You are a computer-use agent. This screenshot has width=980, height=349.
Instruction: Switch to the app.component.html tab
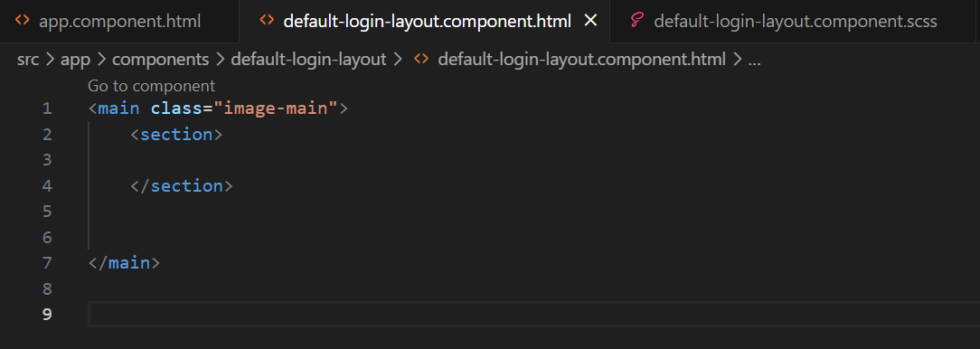point(120,22)
